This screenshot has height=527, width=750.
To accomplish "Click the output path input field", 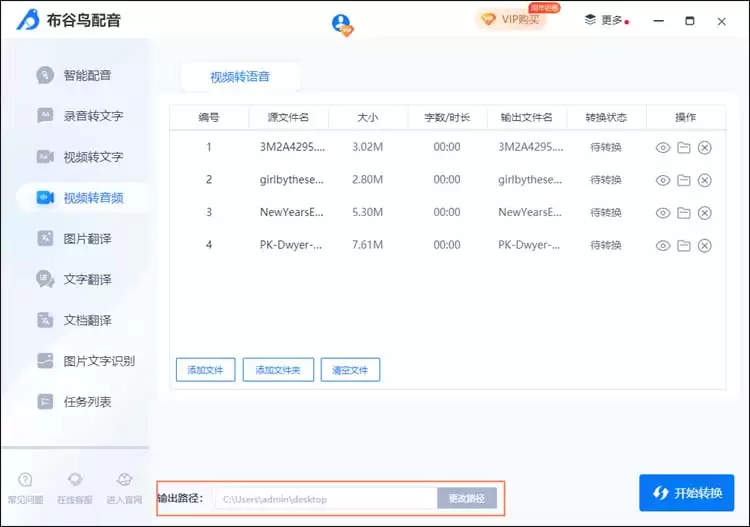I will pos(326,499).
